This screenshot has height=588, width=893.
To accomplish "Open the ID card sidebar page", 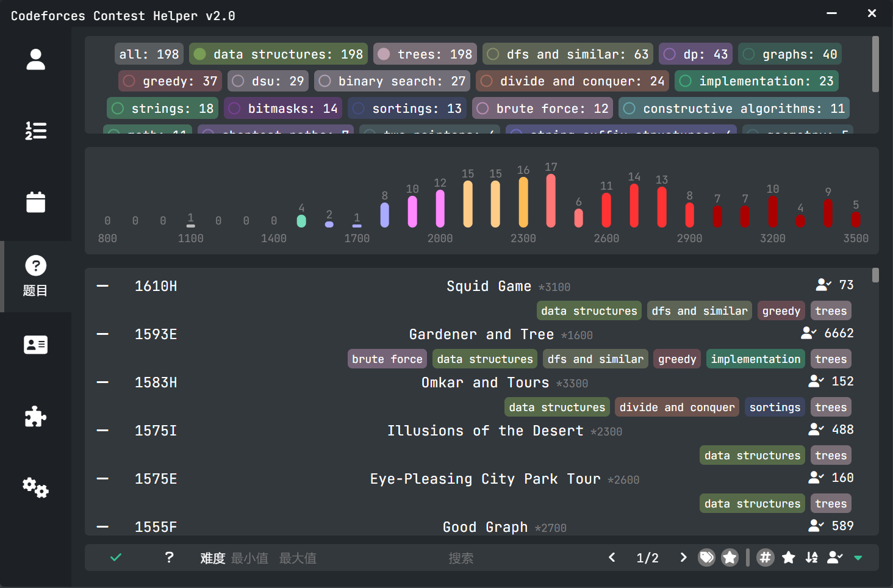I will pos(35,345).
